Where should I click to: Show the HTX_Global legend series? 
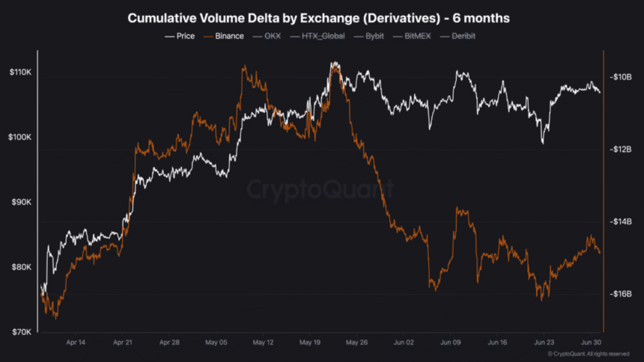pos(321,37)
